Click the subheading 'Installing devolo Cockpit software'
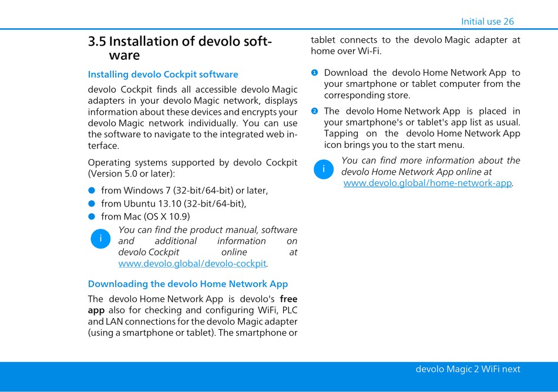 click(x=163, y=75)
